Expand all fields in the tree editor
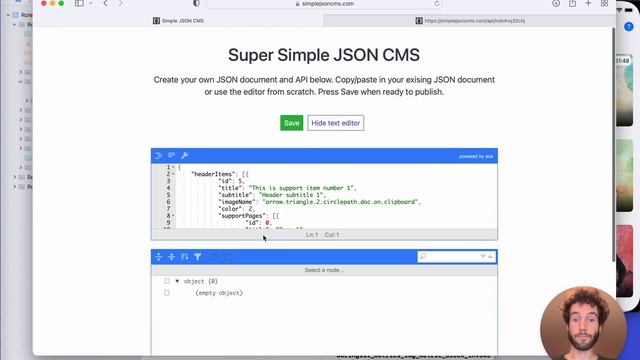The width and height of the screenshot is (640, 360). point(159,257)
